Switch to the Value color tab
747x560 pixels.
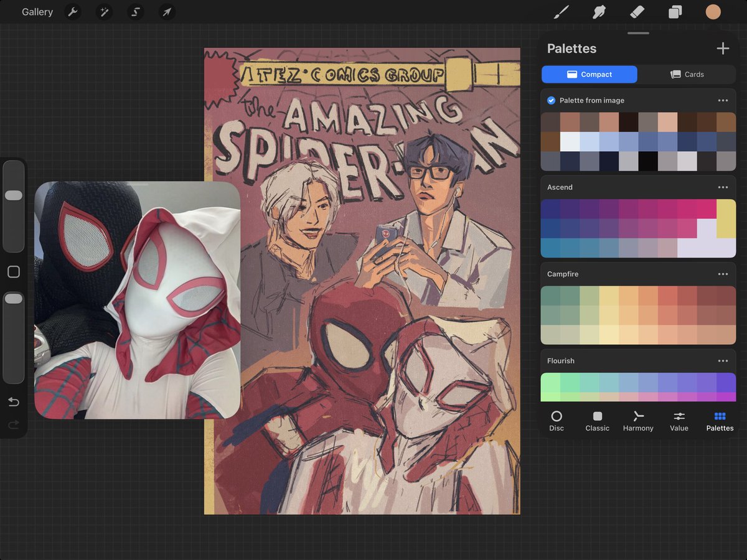pyautogui.click(x=679, y=421)
